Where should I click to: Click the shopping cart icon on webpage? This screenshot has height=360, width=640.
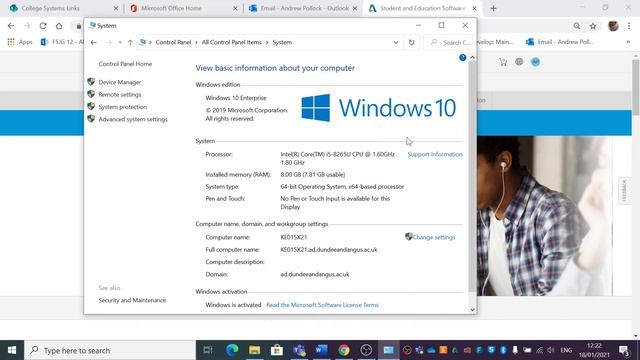503,62
